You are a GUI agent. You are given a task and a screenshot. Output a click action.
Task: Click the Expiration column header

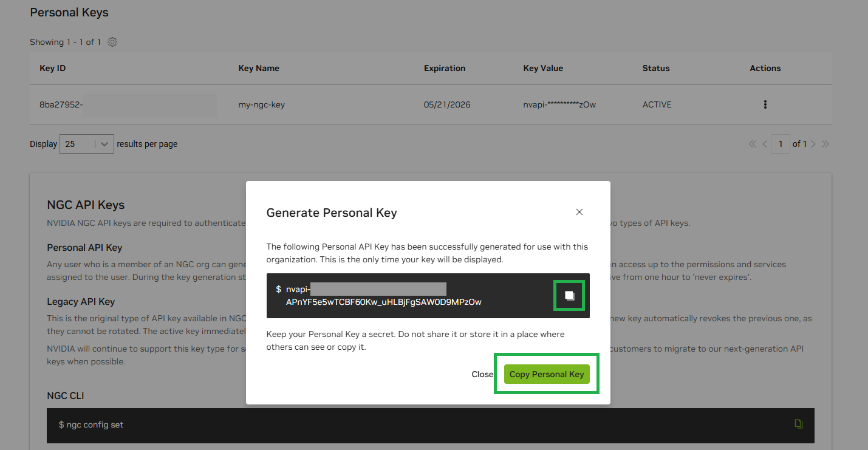click(x=445, y=68)
